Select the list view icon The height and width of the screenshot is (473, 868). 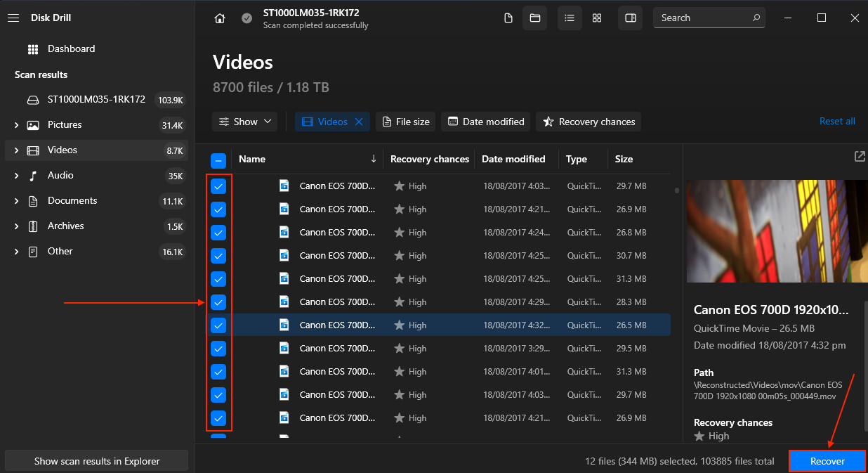570,18
